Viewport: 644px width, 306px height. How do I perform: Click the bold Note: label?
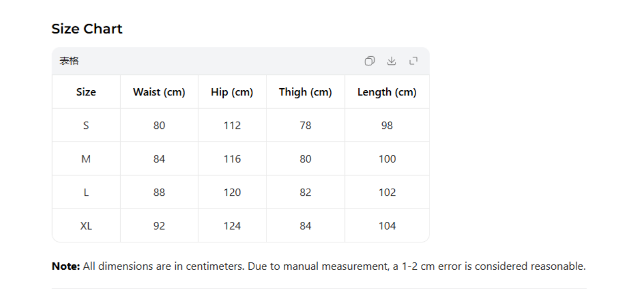point(66,266)
